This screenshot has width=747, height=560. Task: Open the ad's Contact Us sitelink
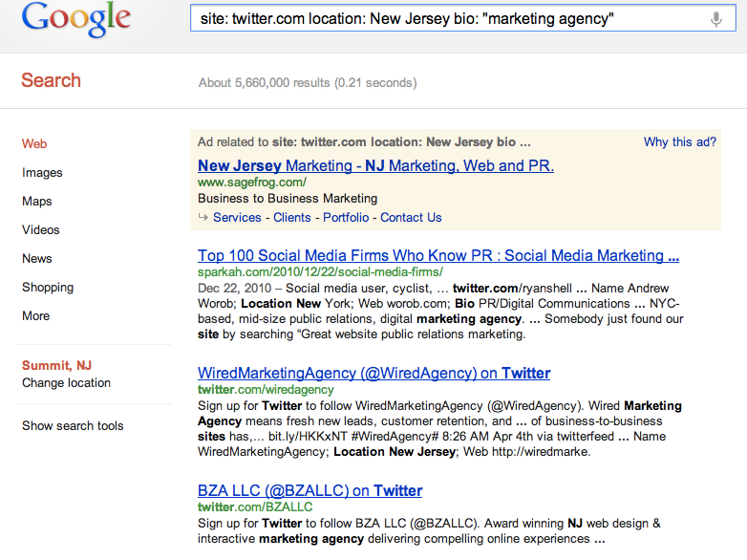click(411, 218)
